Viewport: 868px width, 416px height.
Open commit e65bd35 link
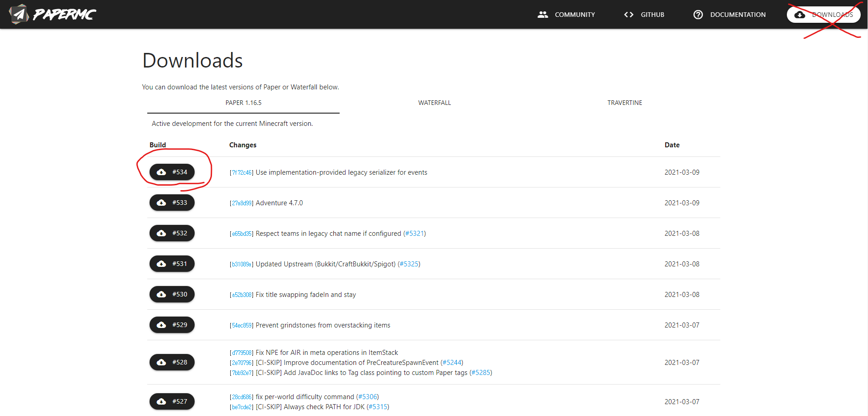(x=242, y=234)
